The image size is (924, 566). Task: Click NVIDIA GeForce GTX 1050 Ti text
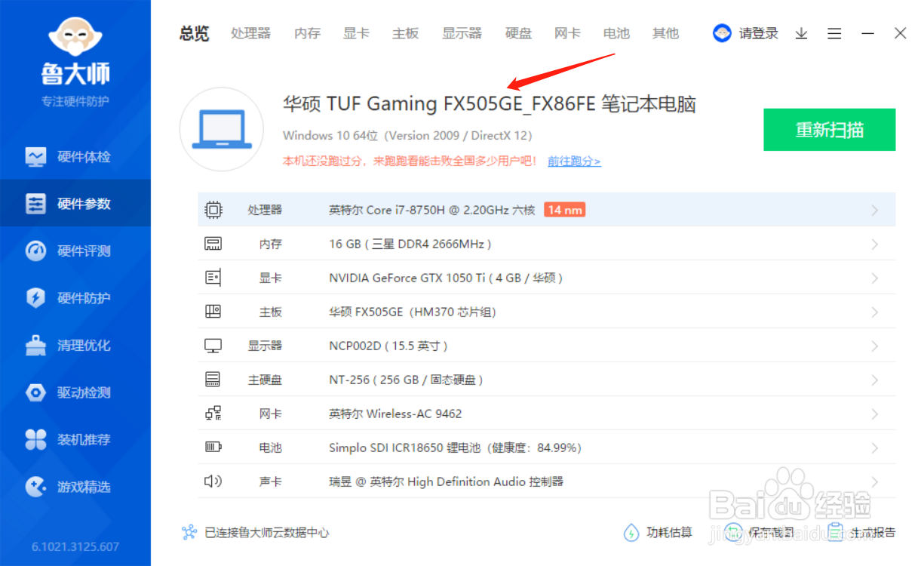pos(446,278)
